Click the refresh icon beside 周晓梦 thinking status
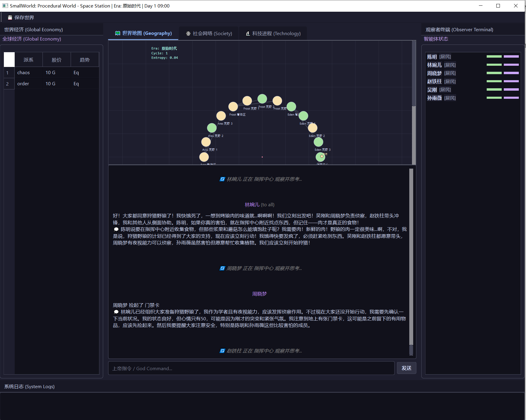Image resolution: width=526 pixels, height=420 pixels. (x=222, y=268)
